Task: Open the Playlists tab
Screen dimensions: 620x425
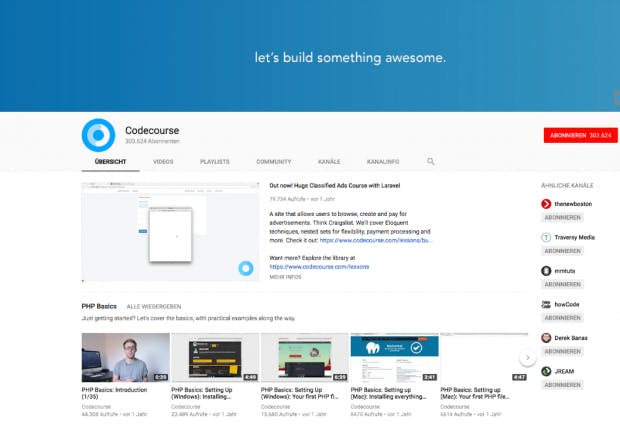Action: 215,162
